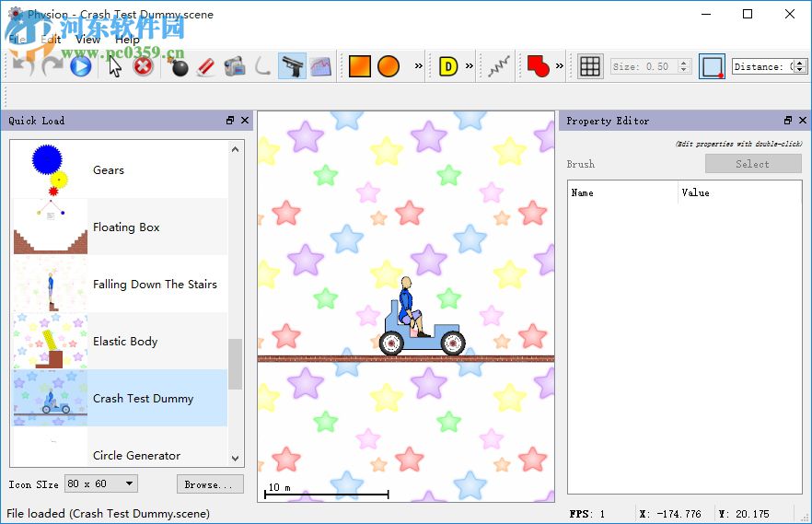Select the curved rope tool
Image resolution: width=812 pixels, height=524 pixels.
click(263, 66)
